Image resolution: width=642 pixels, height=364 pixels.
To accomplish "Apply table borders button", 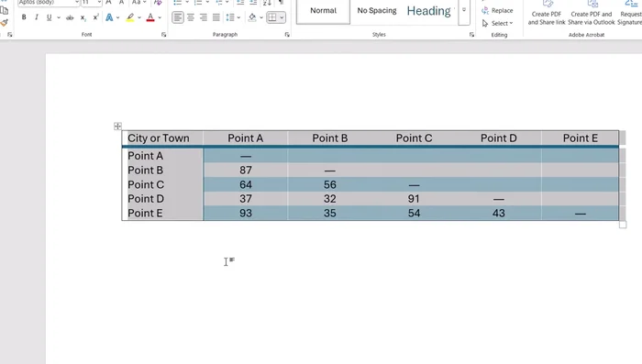I will click(x=271, y=17).
